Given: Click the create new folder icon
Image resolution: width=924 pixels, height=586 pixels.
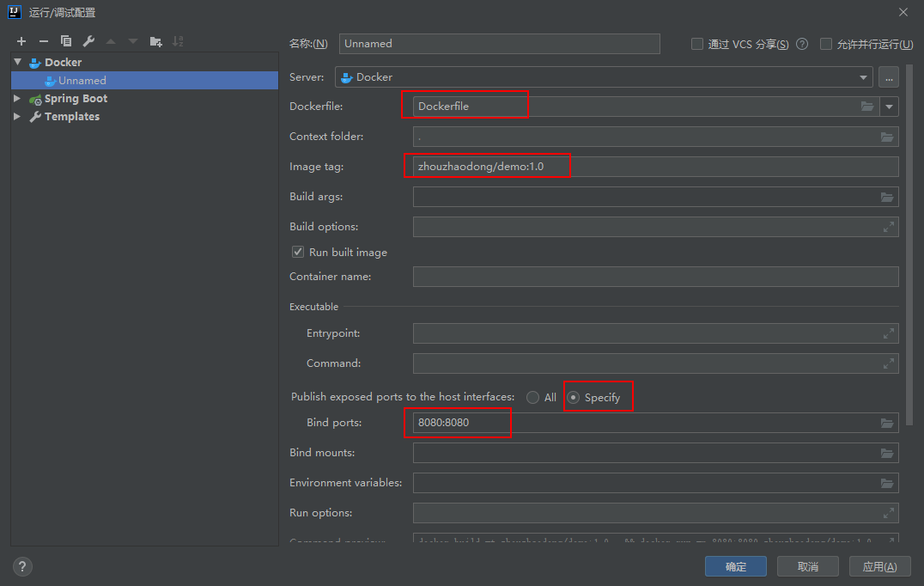Looking at the screenshot, I should tap(155, 41).
